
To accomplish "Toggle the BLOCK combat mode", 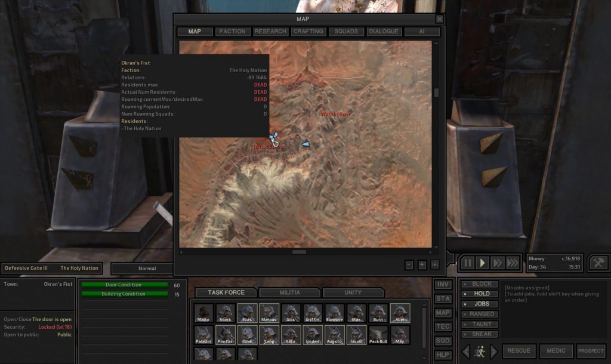I will 480,283.
